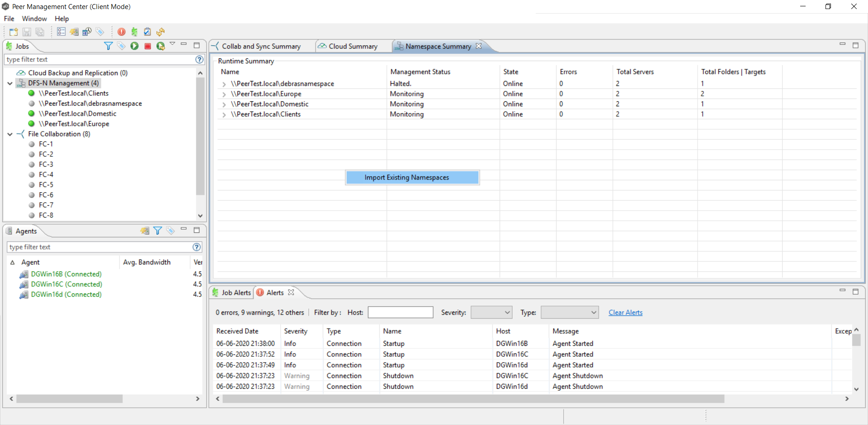This screenshot has height=425, width=868.
Task: Click the New Job toolbar icon
Action: coord(14,32)
